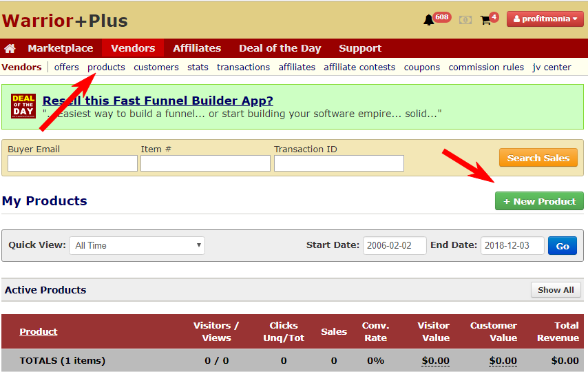
Task: Edit the End Date field
Action: (512, 245)
